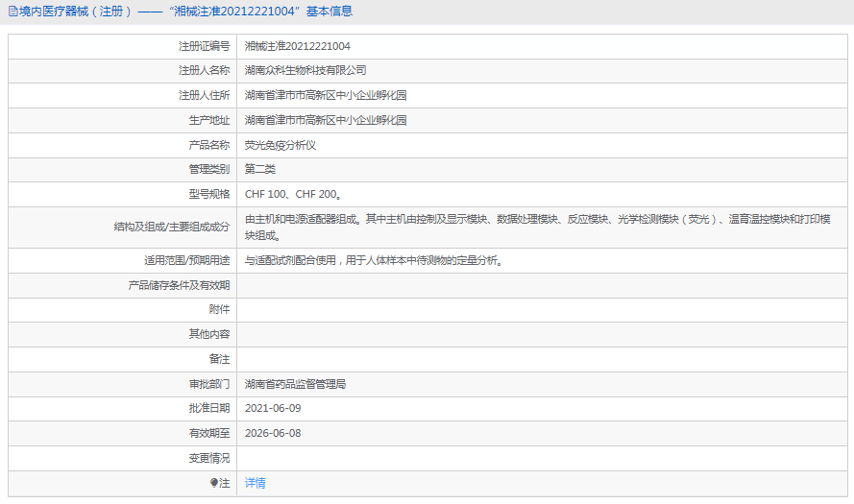Viewport: 854px width, 504px height.
Task: Click the 批准日期 label cell
Action: coord(123,408)
